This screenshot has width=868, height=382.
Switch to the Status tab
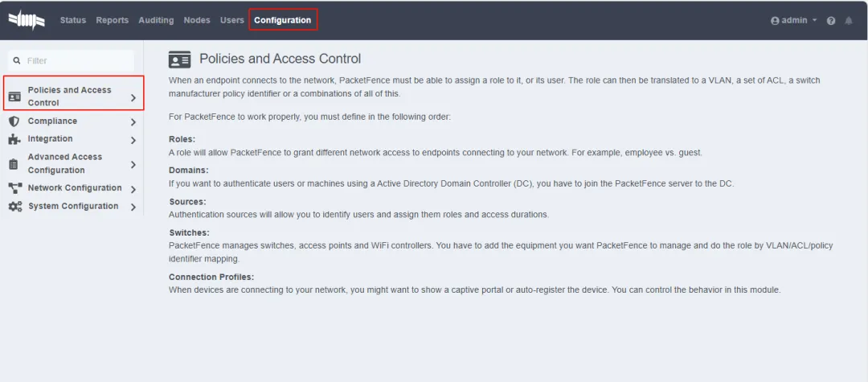click(x=73, y=20)
